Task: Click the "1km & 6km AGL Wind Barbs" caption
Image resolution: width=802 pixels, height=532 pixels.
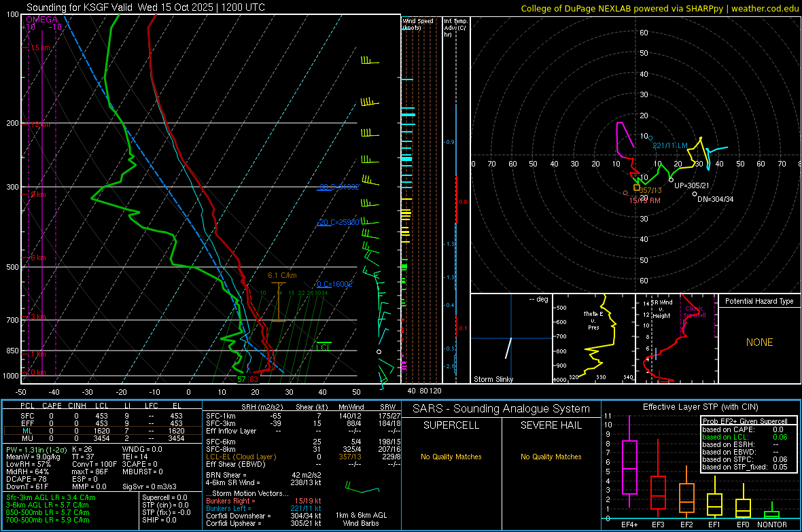Action: (361, 519)
